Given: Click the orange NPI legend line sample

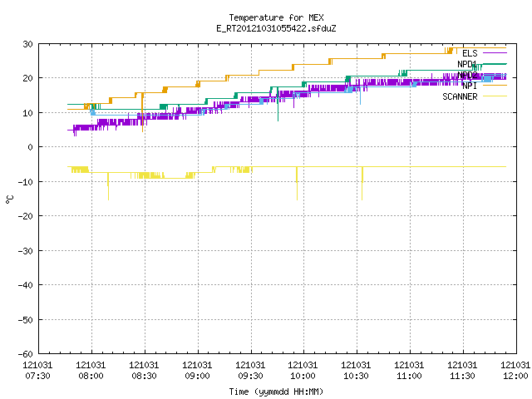Looking at the screenshot, I should pos(495,85).
